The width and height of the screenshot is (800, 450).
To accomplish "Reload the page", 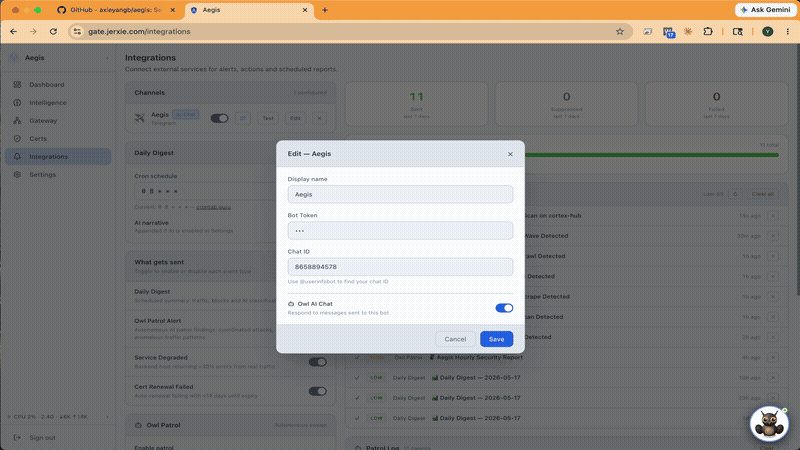I will pyautogui.click(x=53, y=32).
